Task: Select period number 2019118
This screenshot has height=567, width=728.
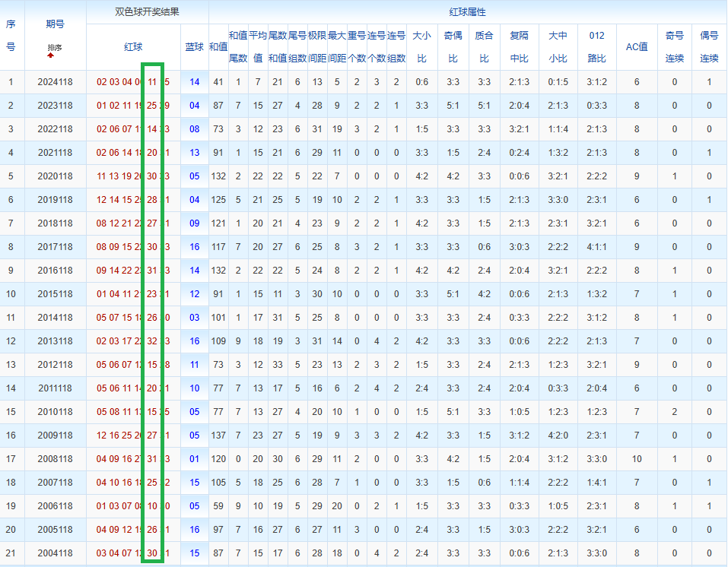Action: (x=56, y=200)
